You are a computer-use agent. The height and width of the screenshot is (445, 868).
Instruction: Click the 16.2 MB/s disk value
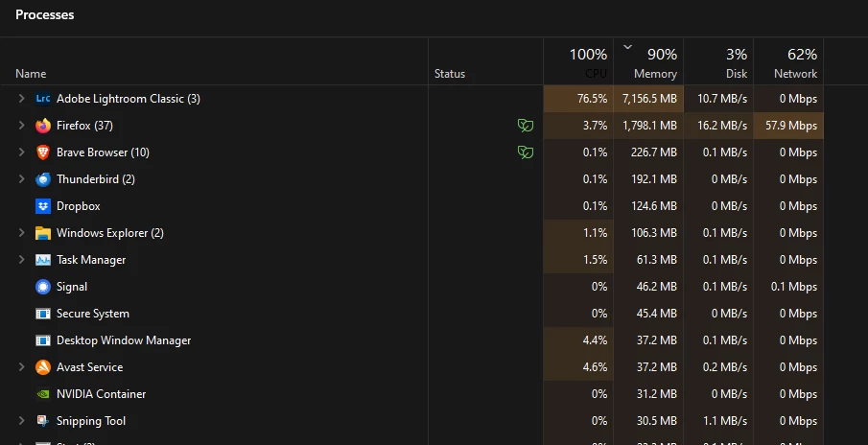(722, 126)
